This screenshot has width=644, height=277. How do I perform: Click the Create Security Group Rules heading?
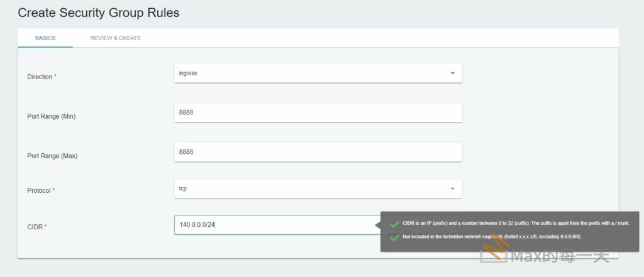(98, 12)
